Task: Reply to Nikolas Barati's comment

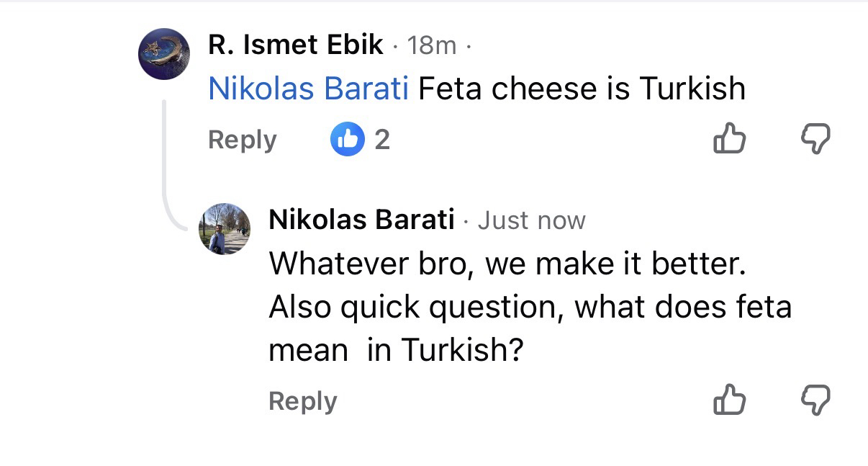Action: [x=302, y=401]
